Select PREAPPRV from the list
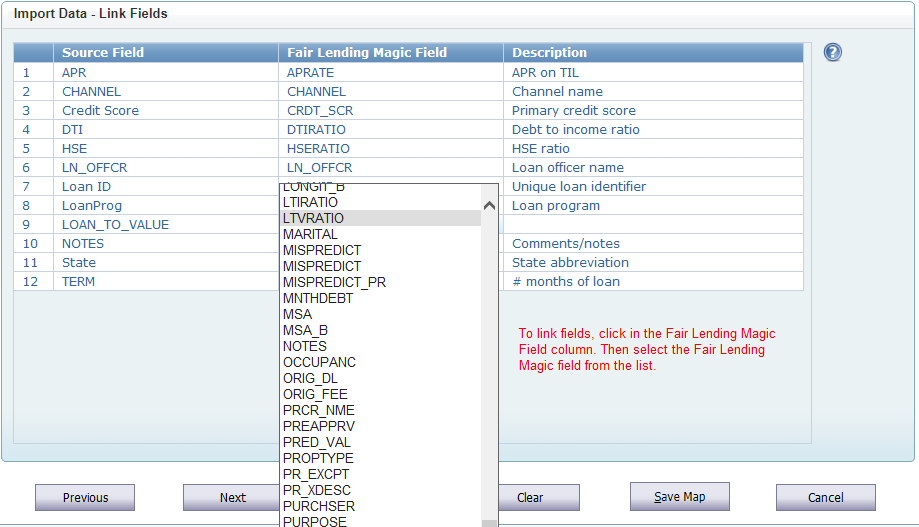Viewport: 919px width, 527px height. 381,426
